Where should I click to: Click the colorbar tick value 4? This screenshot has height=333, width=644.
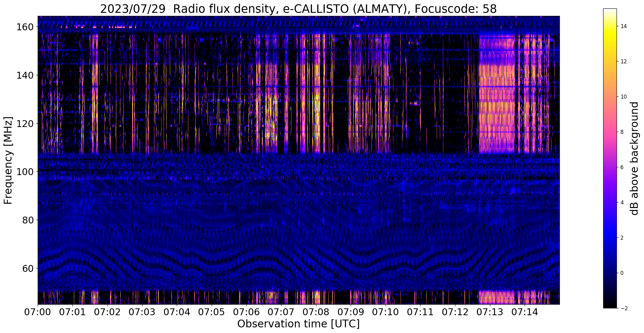(622, 203)
